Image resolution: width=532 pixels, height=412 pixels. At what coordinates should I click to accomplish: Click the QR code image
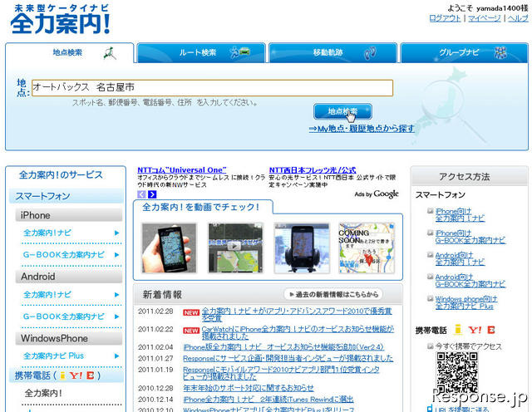click(x=456, y=373)
